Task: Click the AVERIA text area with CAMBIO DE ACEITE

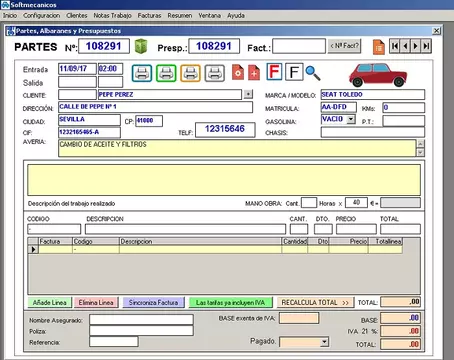Action: click(x=237, y=148)
